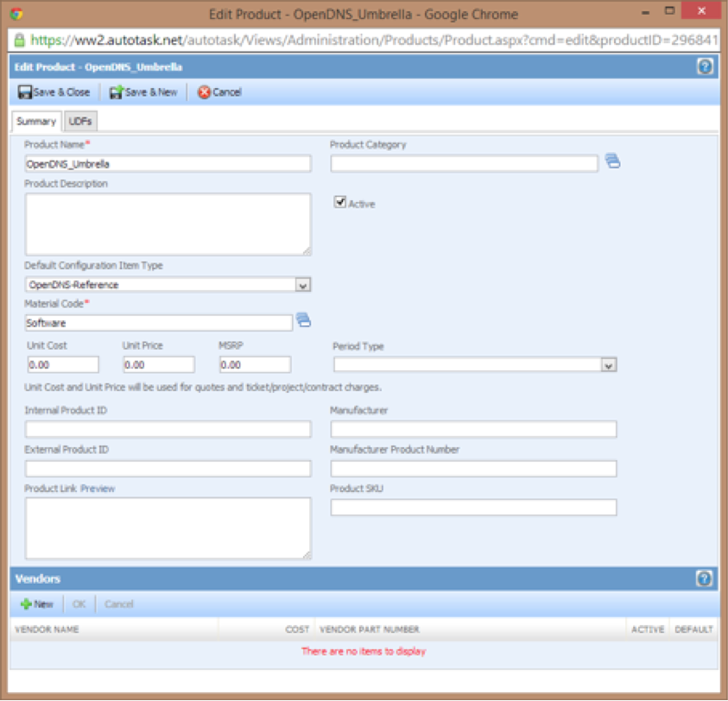
Task: Sort by Cost column header
Action: click(x=297, y=629)
